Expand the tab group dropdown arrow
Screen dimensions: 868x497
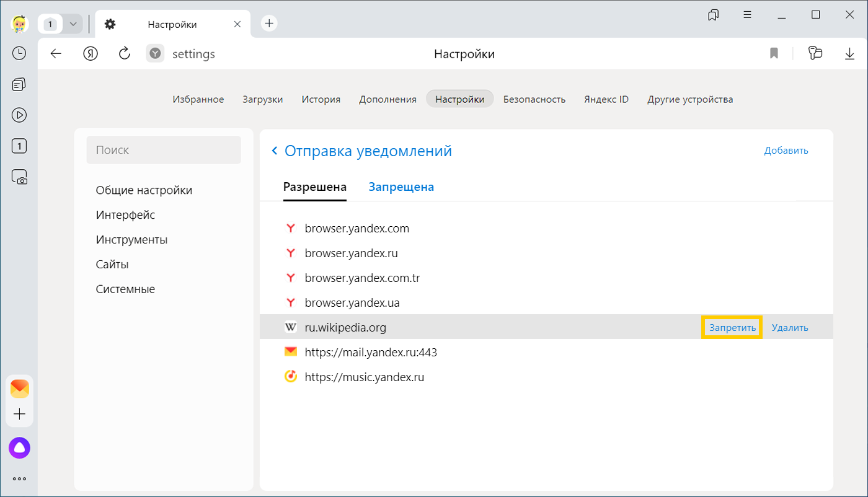[x=73, y=24]
